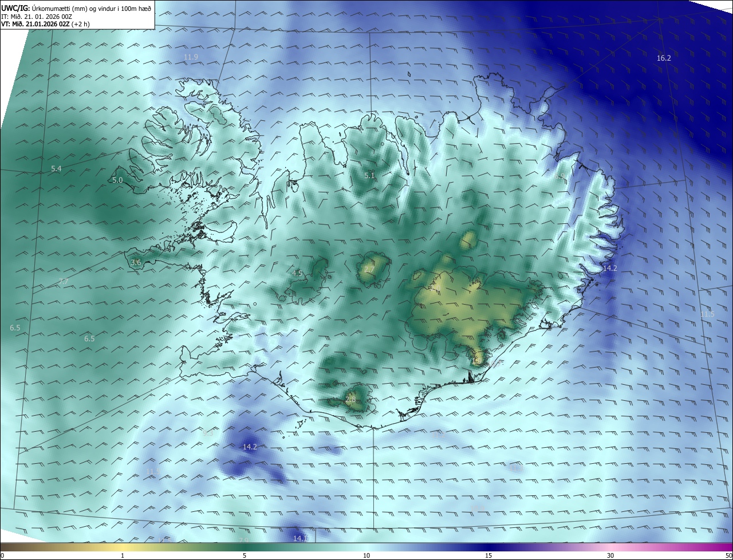The height and width of the screenshot is (560, 733).
Task: Select the 30 tick on the color scale
Action: coord(610,555)
